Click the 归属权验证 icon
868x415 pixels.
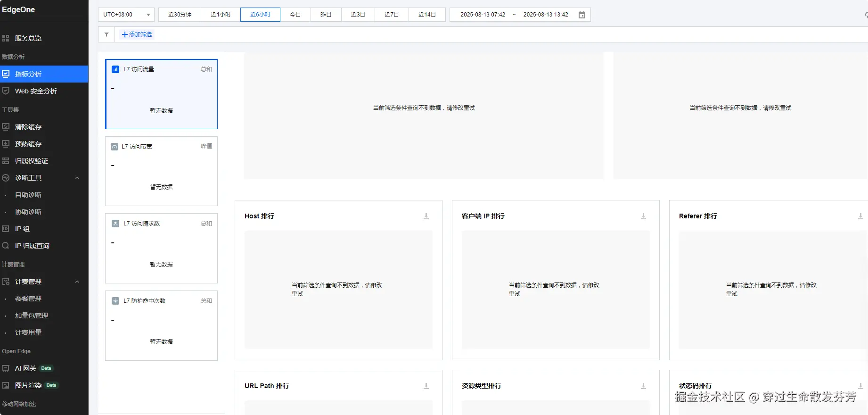6,161
